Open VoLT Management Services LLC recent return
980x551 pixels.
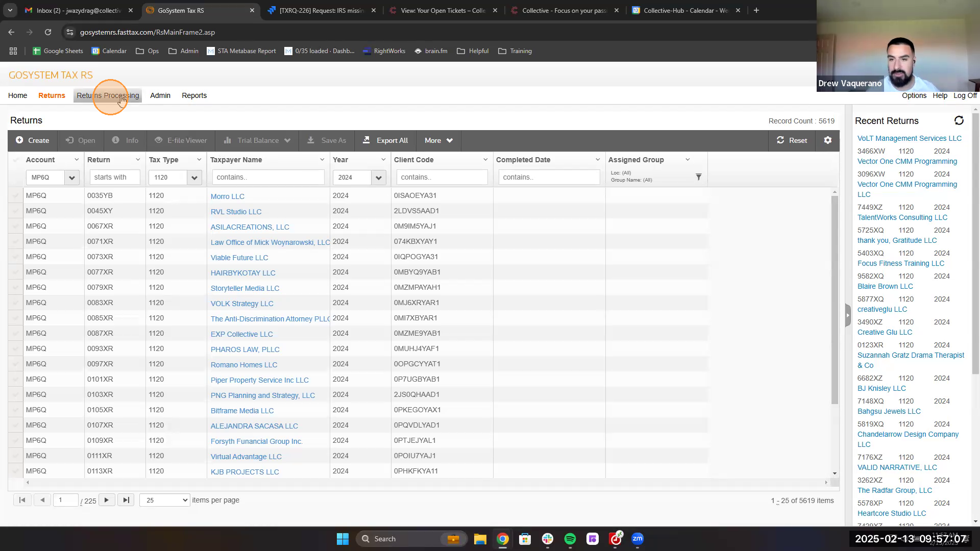909,138
